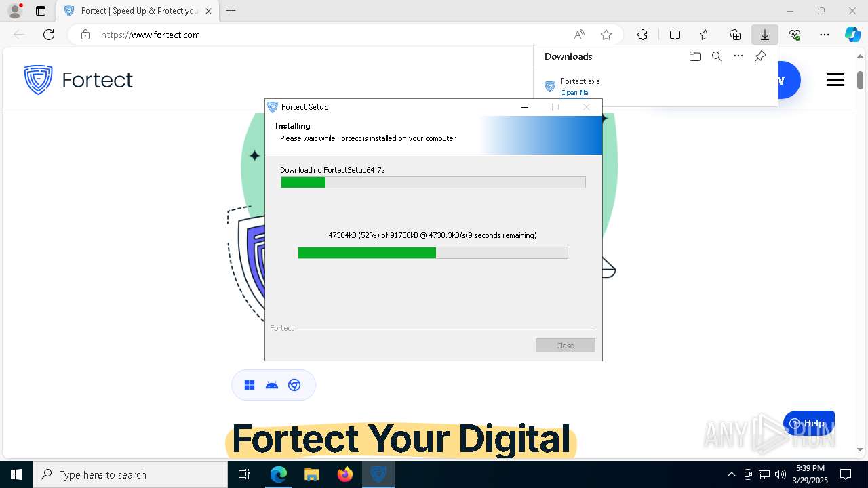Open Firefox from taskbar
Screen dimensions: 868x488
pyautogui.click(x=345, y=474)
